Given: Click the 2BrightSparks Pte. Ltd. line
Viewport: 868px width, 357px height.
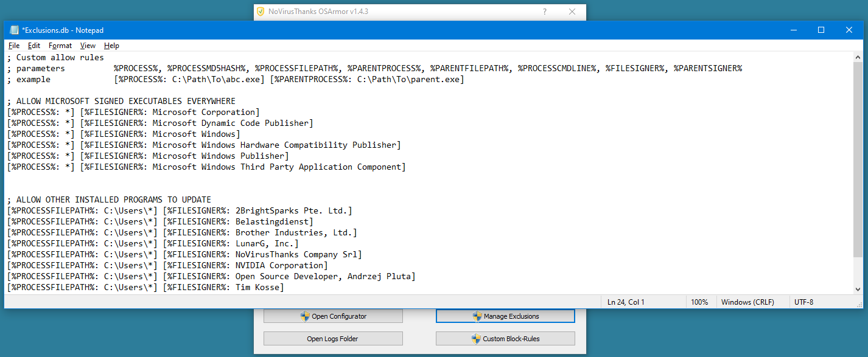Looking at the screenshot, I should 180,210.
